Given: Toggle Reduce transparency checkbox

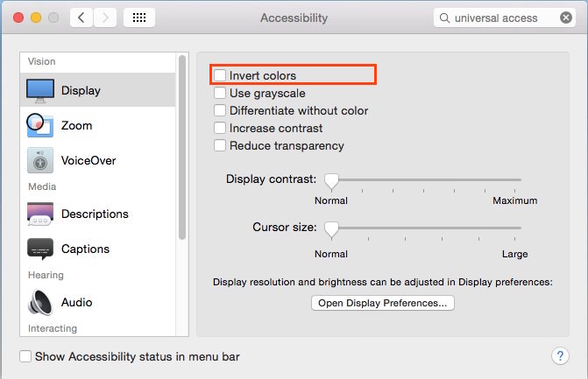Looking at the screenshot, I should point(220,145).
